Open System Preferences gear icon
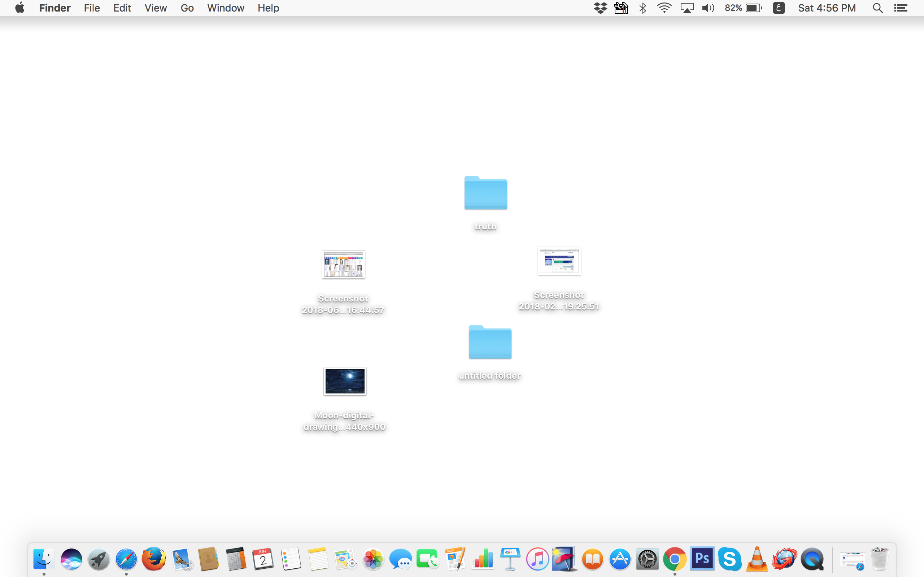The image size is (924, 577). (x=647, y=559)
